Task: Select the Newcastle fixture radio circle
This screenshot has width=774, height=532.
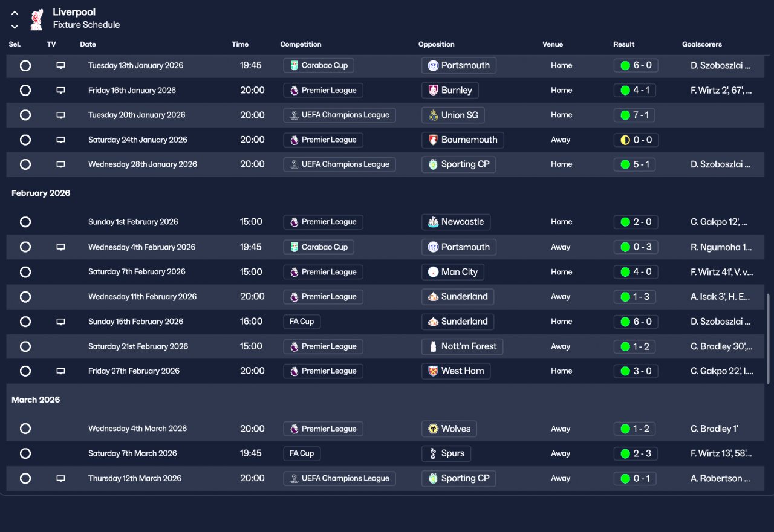Action: click(25, 222)
